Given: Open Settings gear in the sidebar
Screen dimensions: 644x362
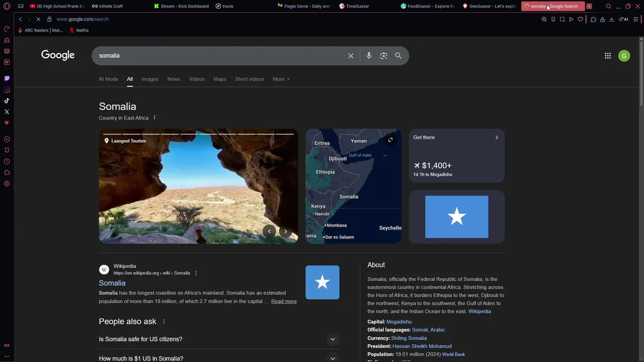Looking at the screenshot, I should point(7,184).
